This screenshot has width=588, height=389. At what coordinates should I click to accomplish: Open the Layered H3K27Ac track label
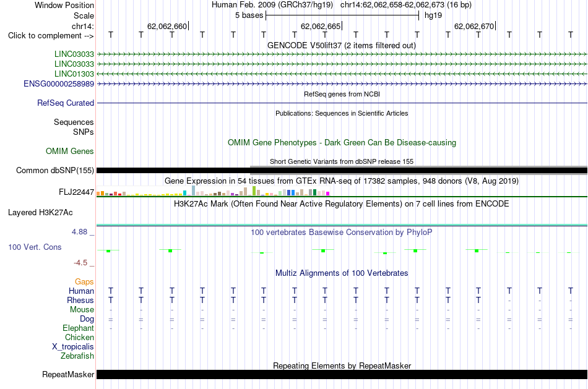[x=40, y=213]
